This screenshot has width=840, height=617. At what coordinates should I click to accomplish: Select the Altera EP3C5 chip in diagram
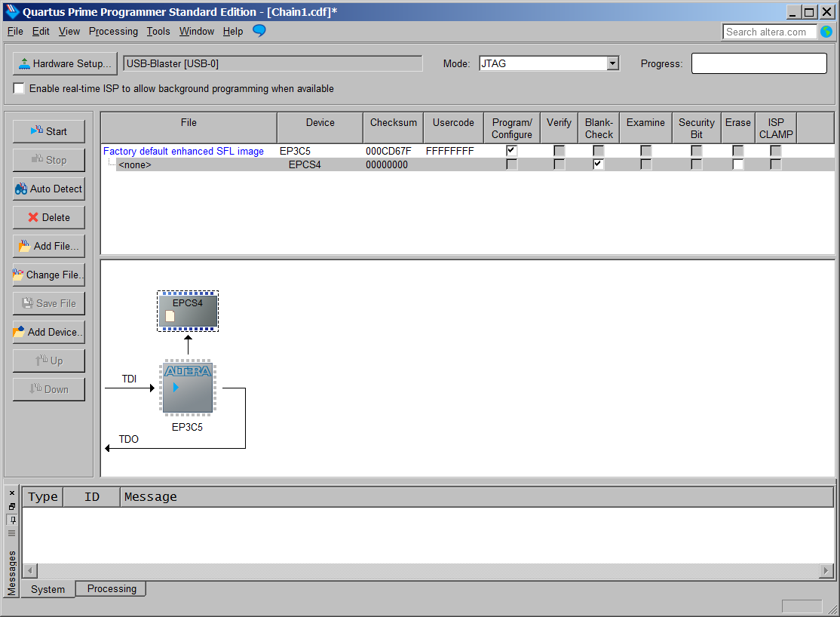188,388
